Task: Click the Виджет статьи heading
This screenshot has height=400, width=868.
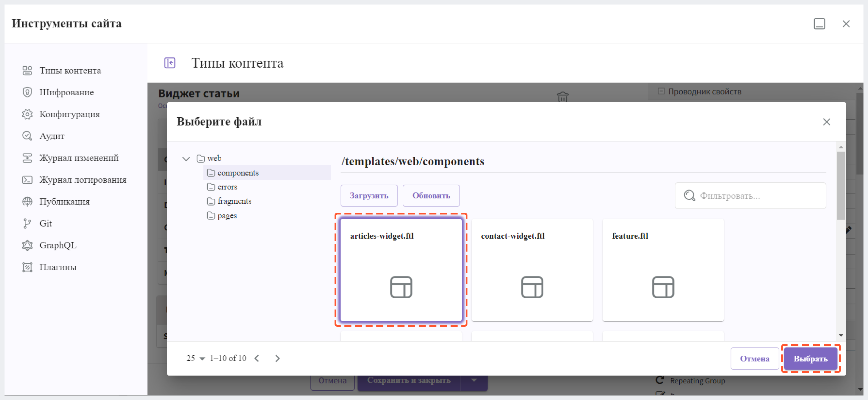Action: pos(199,94)
